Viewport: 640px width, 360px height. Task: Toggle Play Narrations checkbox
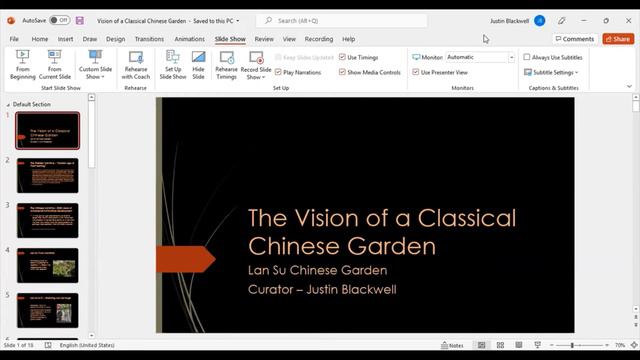pos(278,72)
